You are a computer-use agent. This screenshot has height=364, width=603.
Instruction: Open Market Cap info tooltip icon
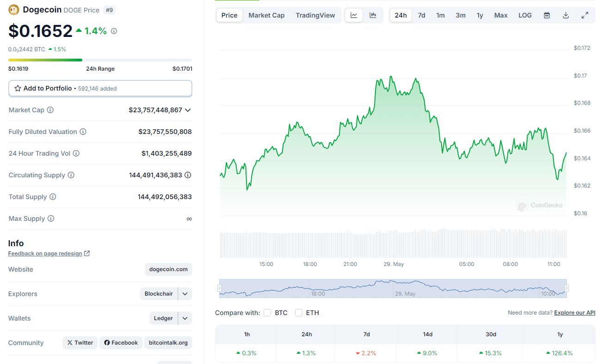pyautogui.click(x=50, y=110)
